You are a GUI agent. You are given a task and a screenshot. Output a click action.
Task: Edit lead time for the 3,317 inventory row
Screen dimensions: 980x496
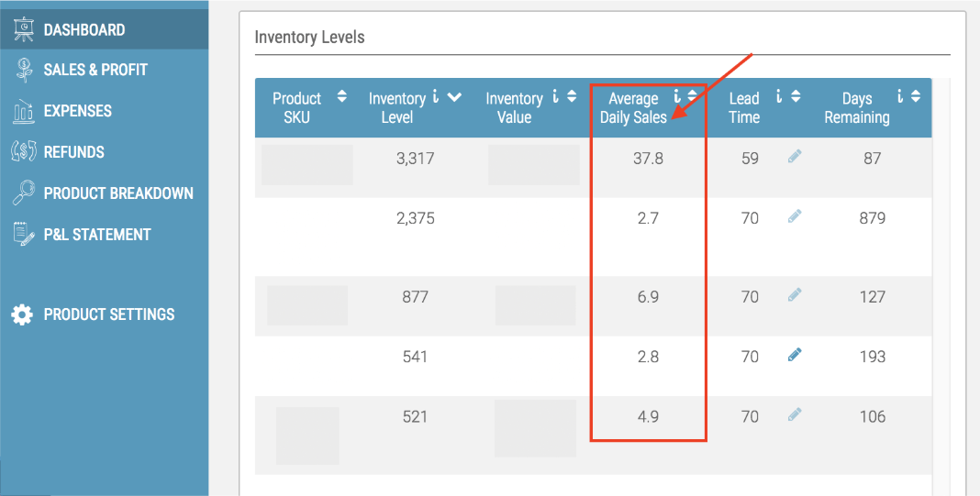(795, 157)
